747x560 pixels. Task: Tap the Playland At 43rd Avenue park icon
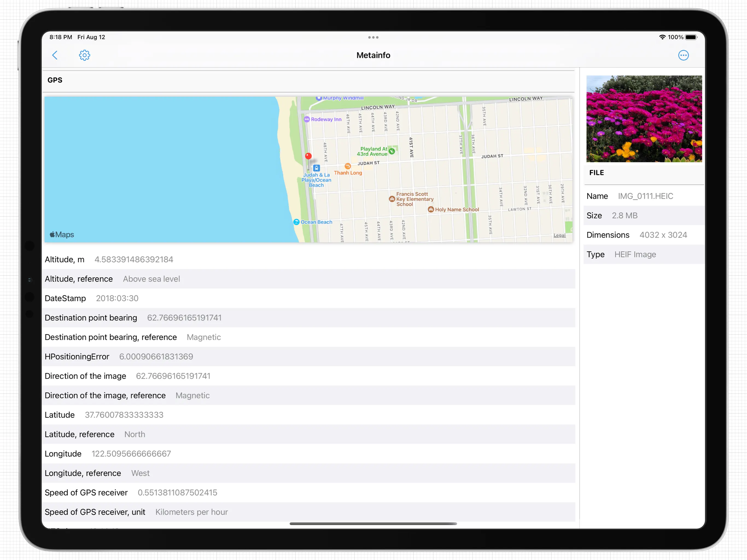tap(392, 151)
